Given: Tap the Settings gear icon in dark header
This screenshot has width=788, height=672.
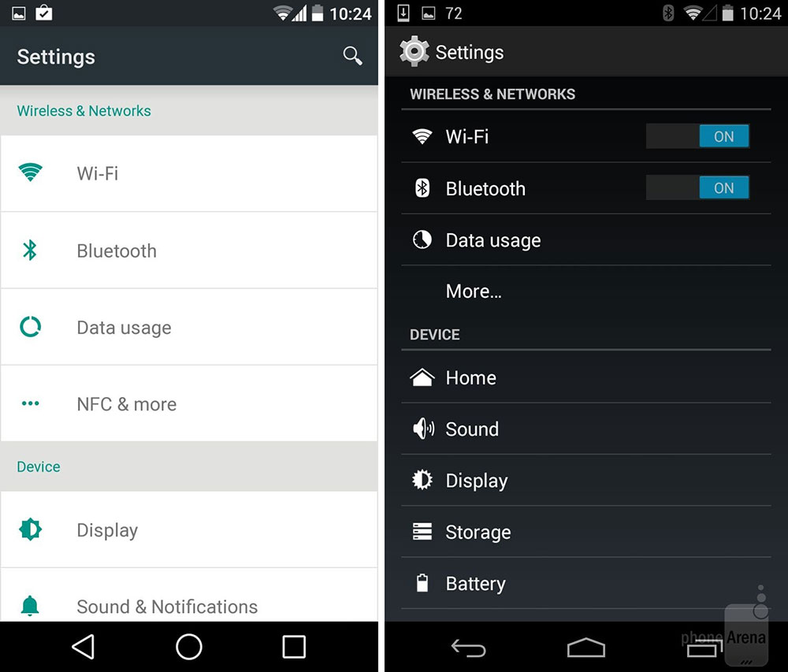Looking at the screenshot, I should pos(414,51).
